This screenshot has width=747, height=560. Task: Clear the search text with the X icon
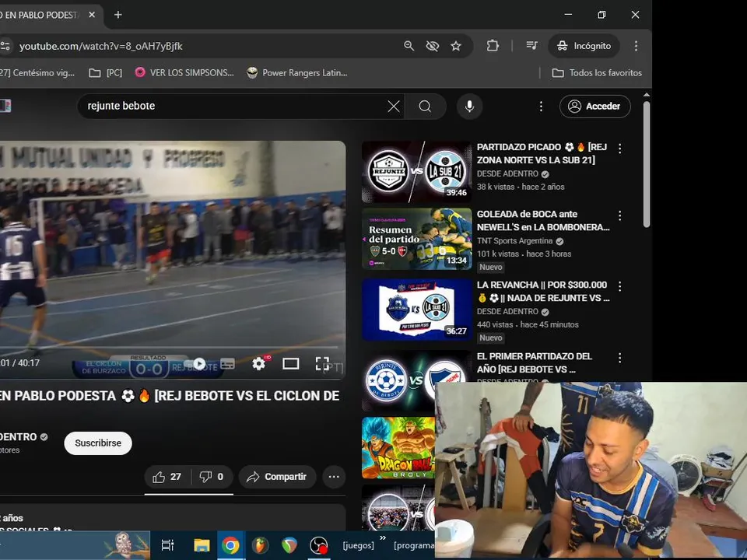pyautogui.click(x=394, y=107)
